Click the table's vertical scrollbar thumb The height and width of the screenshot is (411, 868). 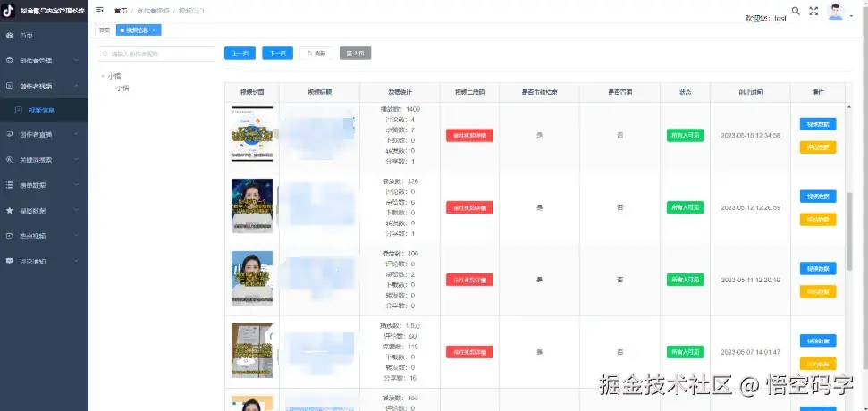click(x=849, y=231)
